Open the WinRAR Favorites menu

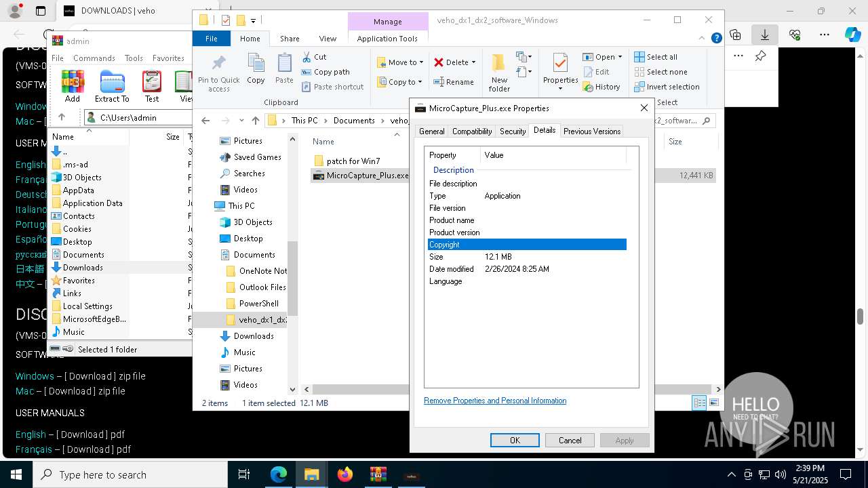pyautogui.click(x=168, y=58)
